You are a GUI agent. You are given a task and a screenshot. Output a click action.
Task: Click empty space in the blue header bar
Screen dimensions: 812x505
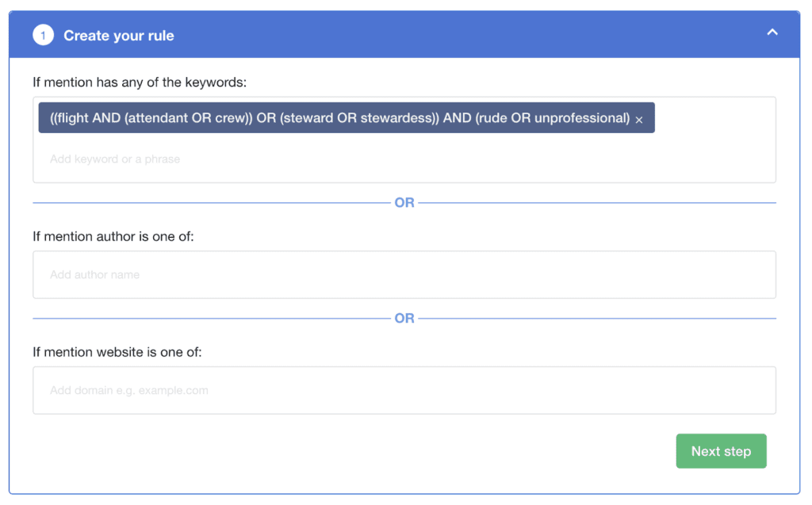pyautogui.click(x=476, y=35)
